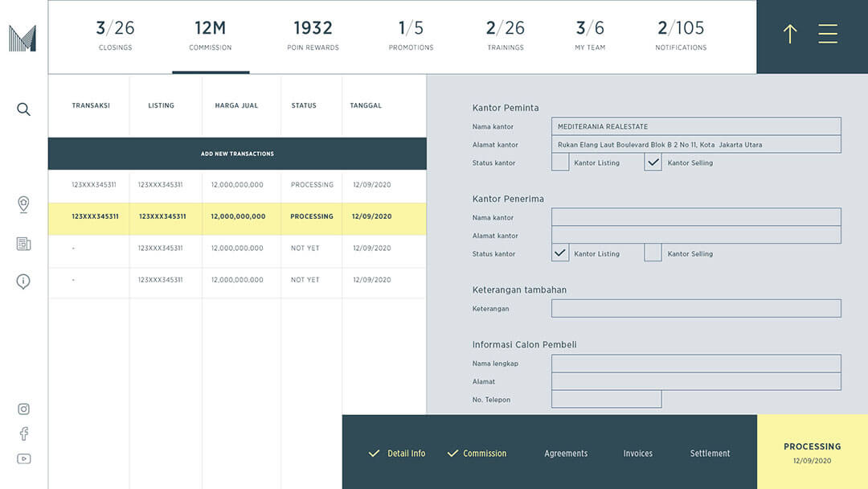
Task: Open the Notifications tab
Action: [681, 35]
